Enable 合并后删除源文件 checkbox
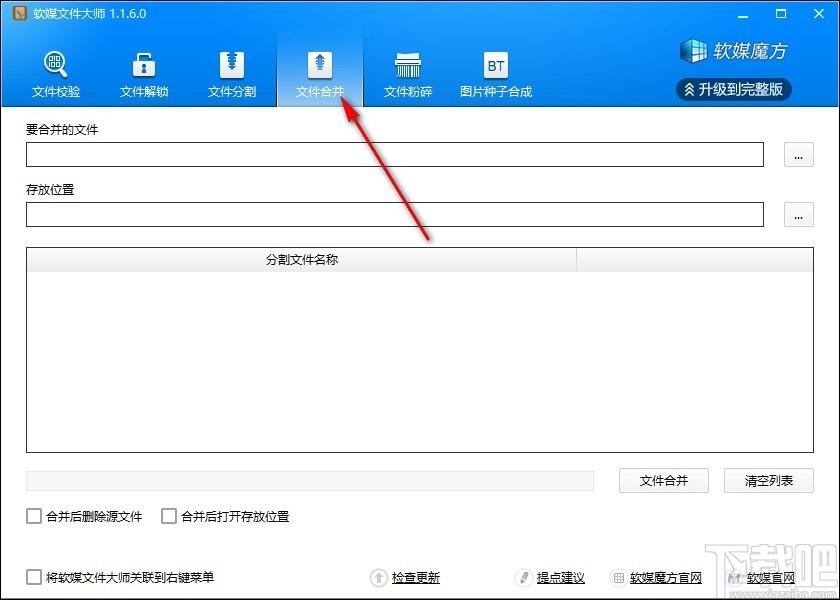The height and width of the screenshot is (600, 840). pyautogui.click(x=34, y=517)
